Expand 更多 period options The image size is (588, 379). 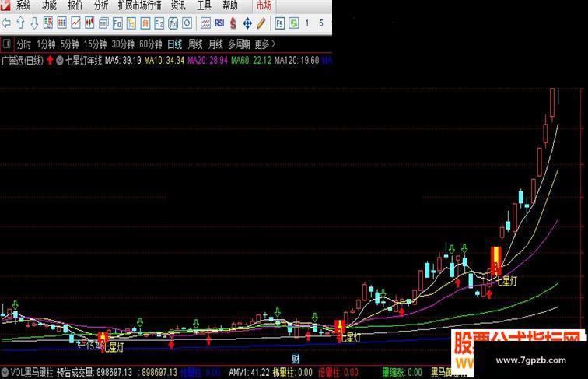(264, 44)
